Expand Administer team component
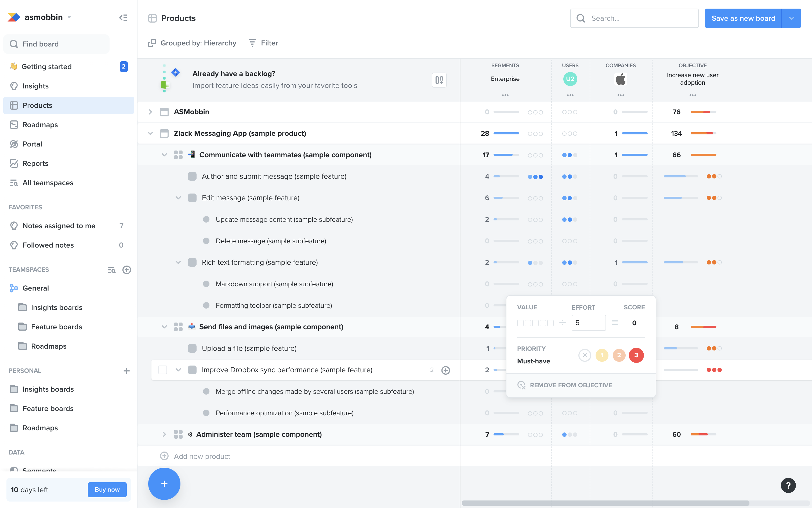The image size is (812, 508). [164, 434]
